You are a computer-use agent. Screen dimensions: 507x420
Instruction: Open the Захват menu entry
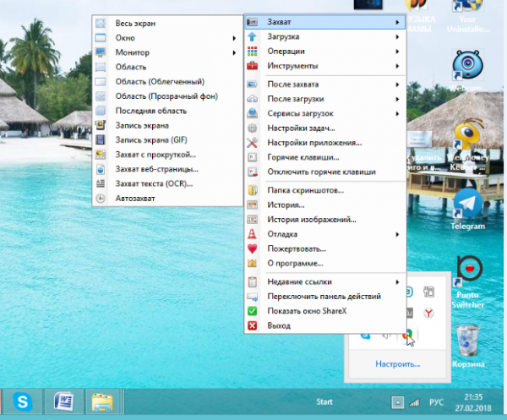coord(324,22)
